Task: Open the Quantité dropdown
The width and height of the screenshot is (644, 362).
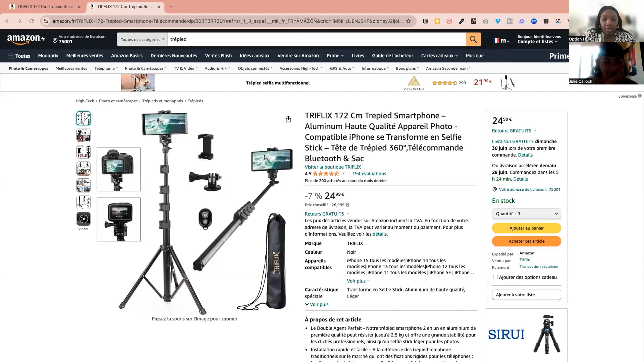Action: coord(526,214)
